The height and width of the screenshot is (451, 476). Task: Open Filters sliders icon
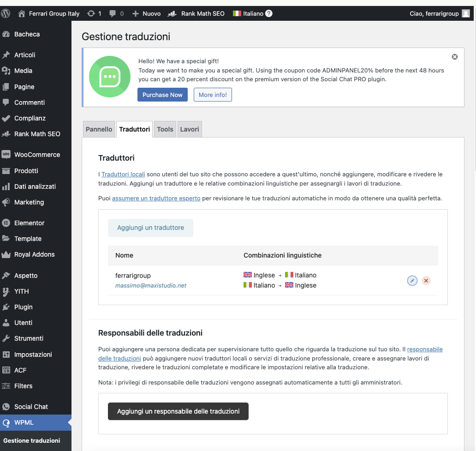tap(6, 386)
